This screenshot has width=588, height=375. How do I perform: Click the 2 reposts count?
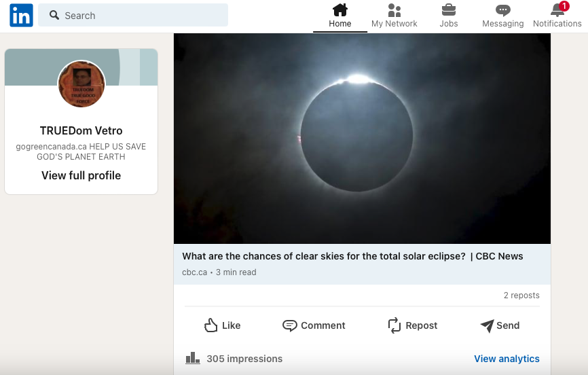point(521,296)
